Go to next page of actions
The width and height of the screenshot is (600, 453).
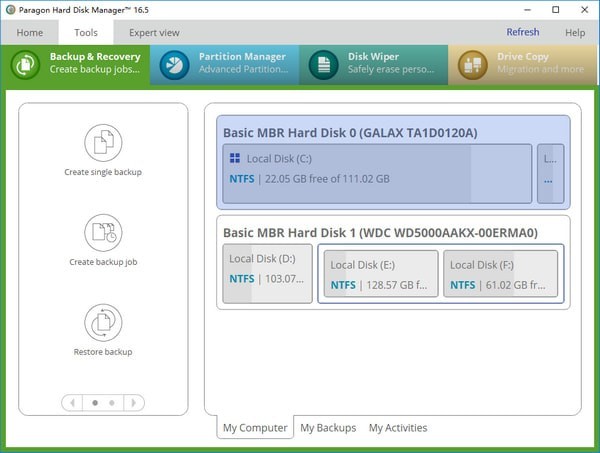click(134, 402)
